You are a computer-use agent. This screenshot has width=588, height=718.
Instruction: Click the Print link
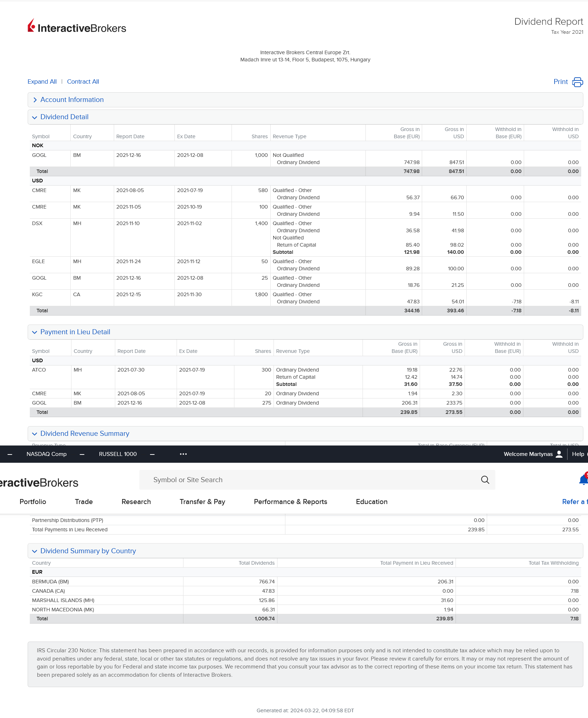(560, 82)
